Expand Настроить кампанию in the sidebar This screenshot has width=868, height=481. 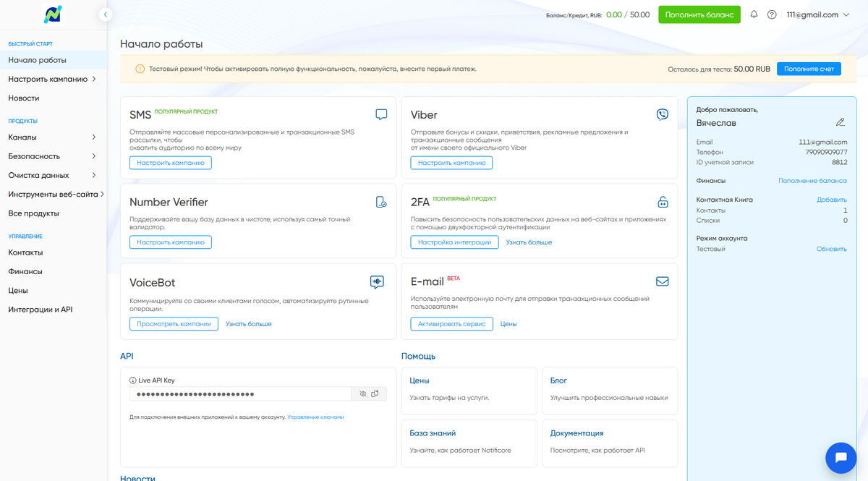(52, 79)
